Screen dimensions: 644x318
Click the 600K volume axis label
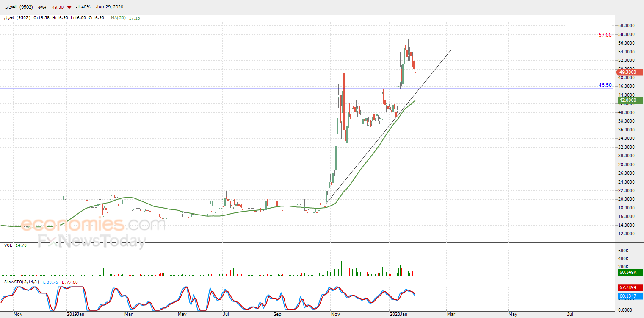click(x=624, y=251)
